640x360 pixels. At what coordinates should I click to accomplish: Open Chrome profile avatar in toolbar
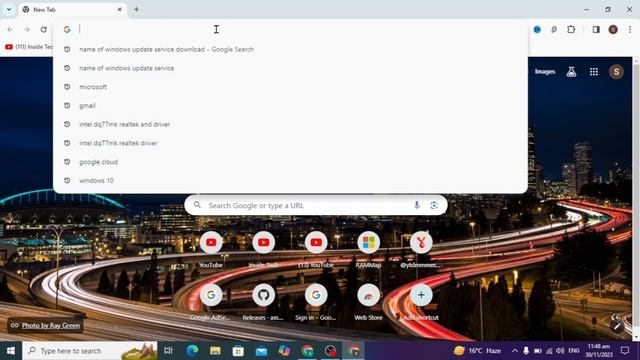coord(613,29)
